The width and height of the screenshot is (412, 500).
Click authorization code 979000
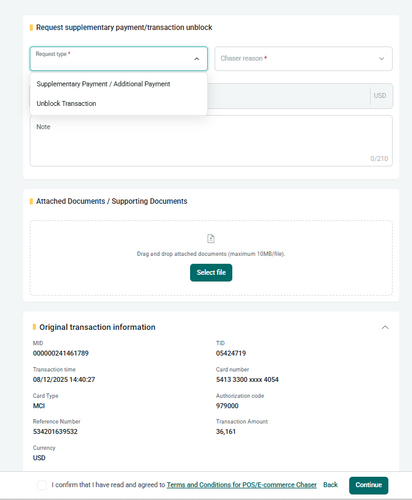227,406
